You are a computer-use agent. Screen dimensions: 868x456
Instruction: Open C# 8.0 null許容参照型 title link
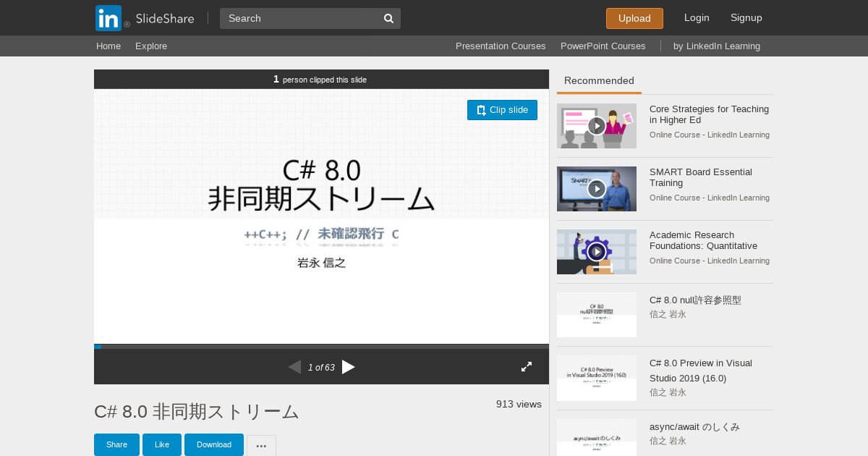tap(695, 300)
